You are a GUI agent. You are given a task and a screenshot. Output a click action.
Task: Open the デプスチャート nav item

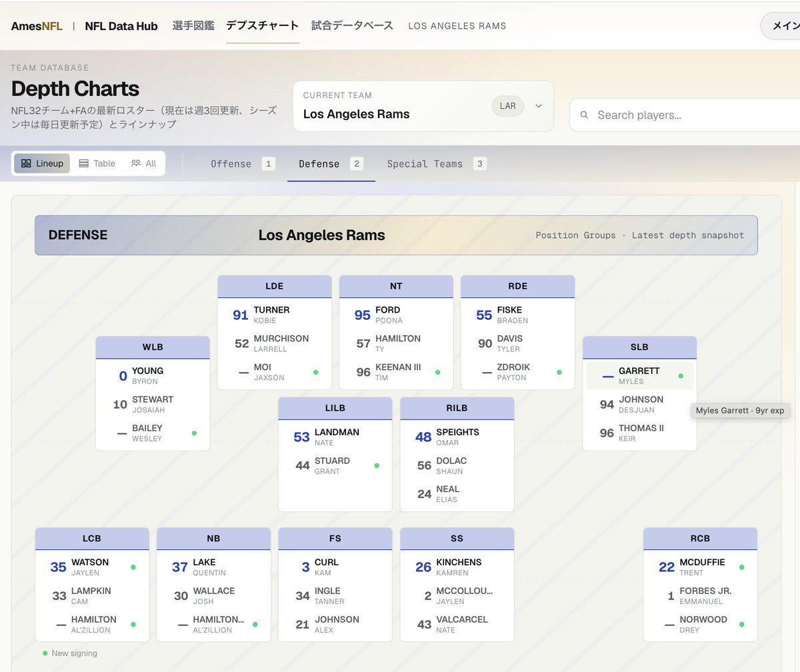click(x=263, y=26)
